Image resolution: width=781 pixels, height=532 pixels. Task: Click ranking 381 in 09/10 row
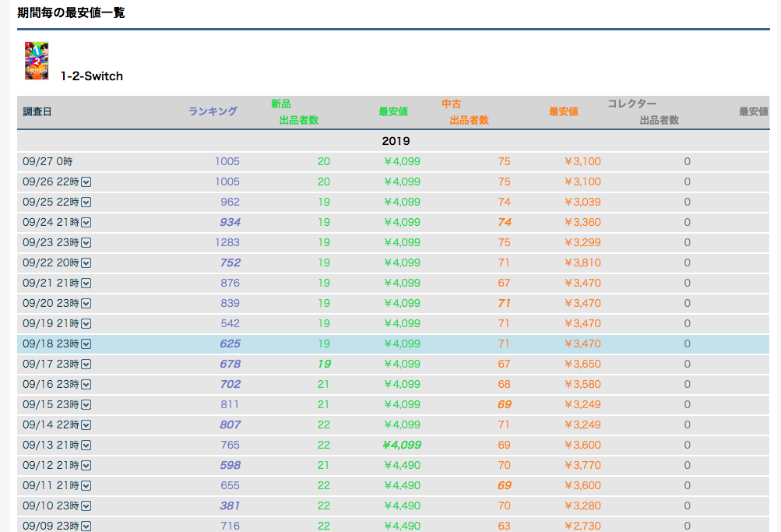[x=230, y=506]
